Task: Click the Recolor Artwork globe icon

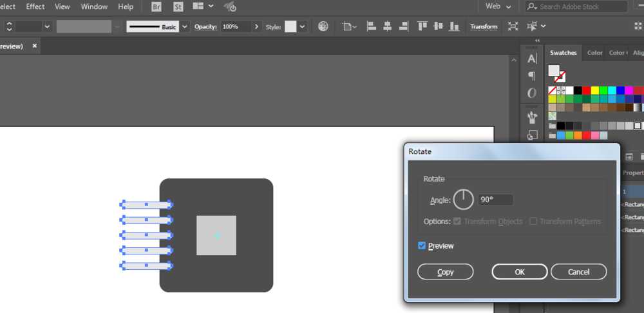Action: click(323, 26)
